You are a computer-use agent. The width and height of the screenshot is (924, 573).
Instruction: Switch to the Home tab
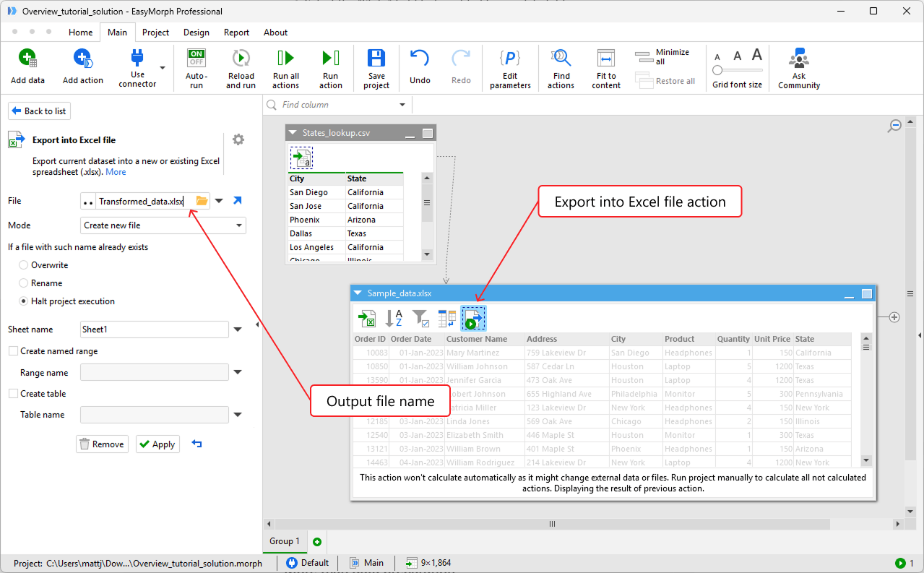tap(80, 33)
